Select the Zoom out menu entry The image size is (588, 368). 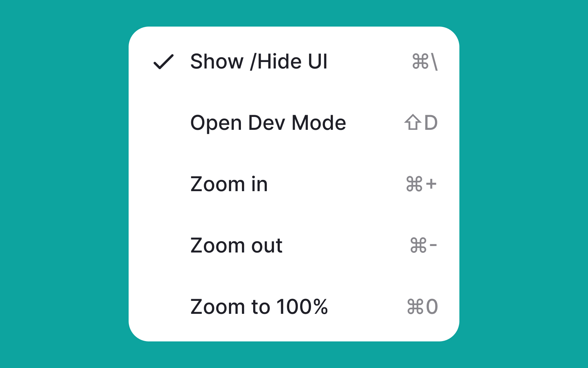click(x=236, y=245)
